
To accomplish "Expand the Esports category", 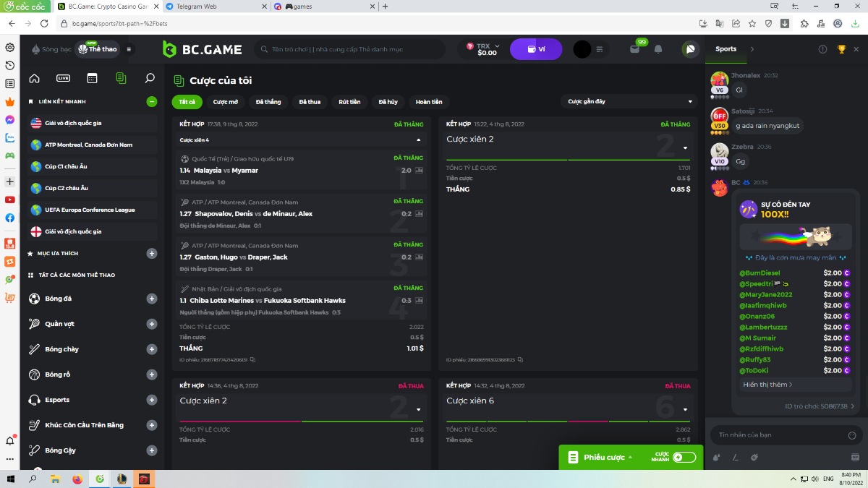I will click(152, 400).
